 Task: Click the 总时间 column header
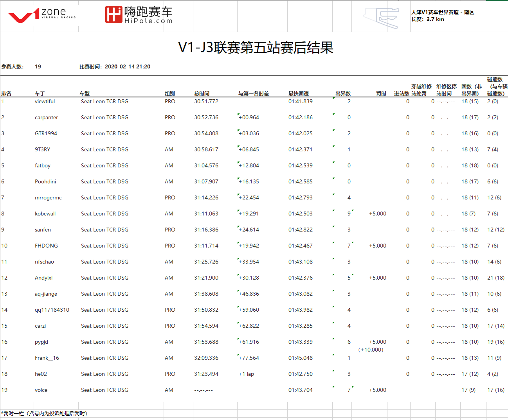click(x=202, y=93)
